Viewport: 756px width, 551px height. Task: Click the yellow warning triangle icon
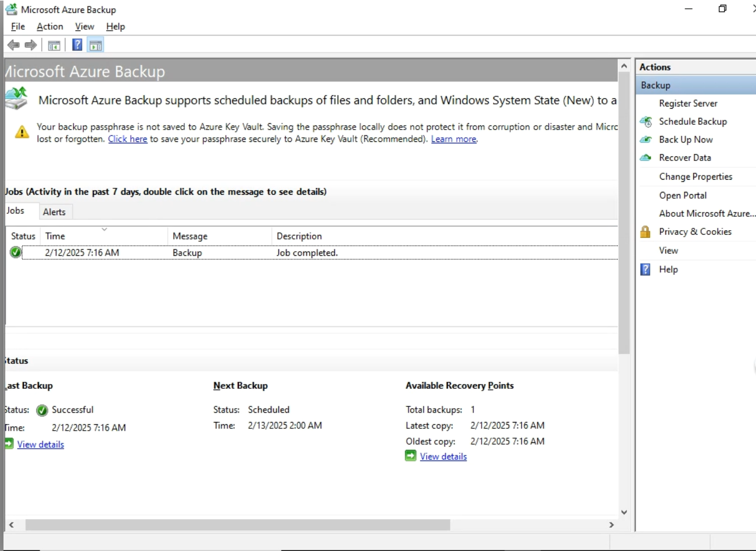point(22,132)
